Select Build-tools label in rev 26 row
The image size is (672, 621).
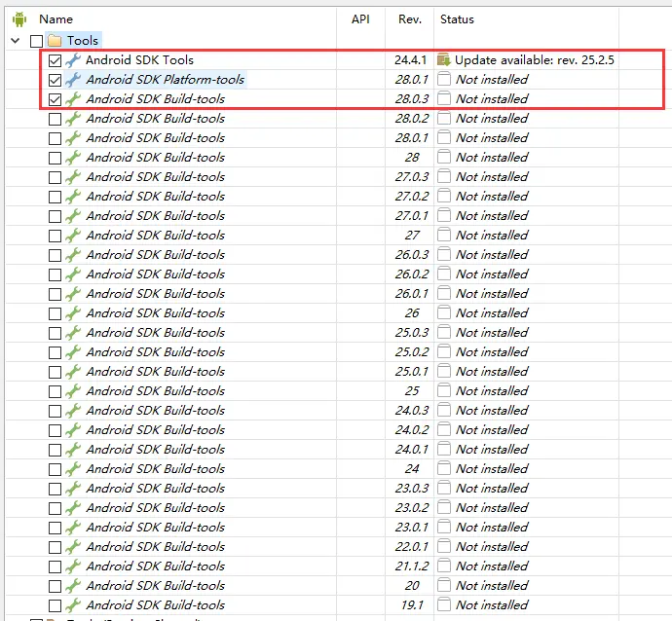pyautogui.click(x=156, y=313)
